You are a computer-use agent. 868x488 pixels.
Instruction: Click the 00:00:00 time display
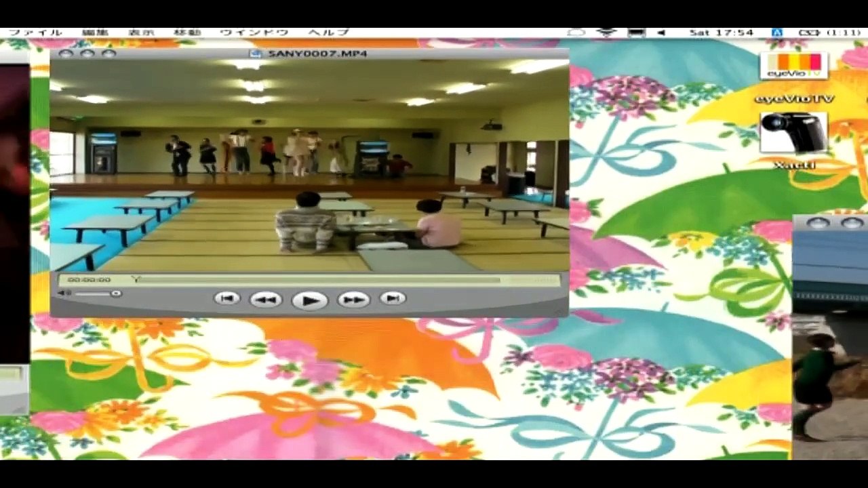click(89, 279)
